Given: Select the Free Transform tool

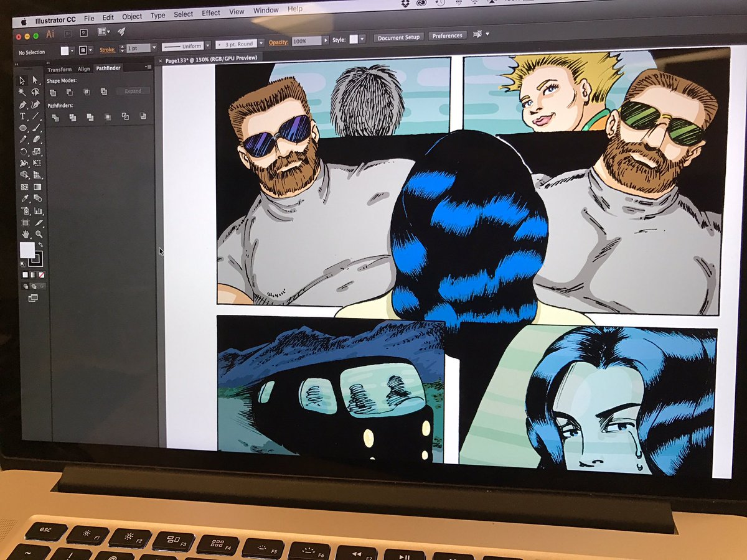Looking at the screenshot, I should pos(36,163).
